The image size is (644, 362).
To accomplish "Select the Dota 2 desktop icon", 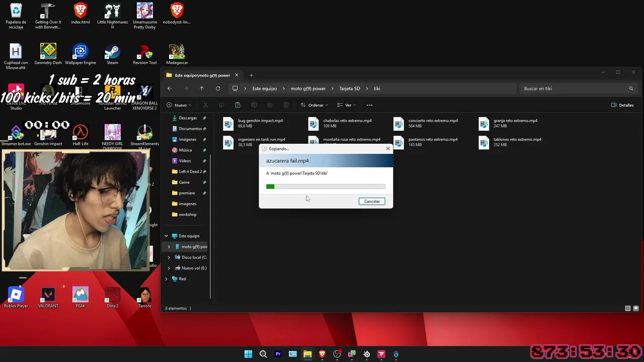I will (x=112, y=298).
